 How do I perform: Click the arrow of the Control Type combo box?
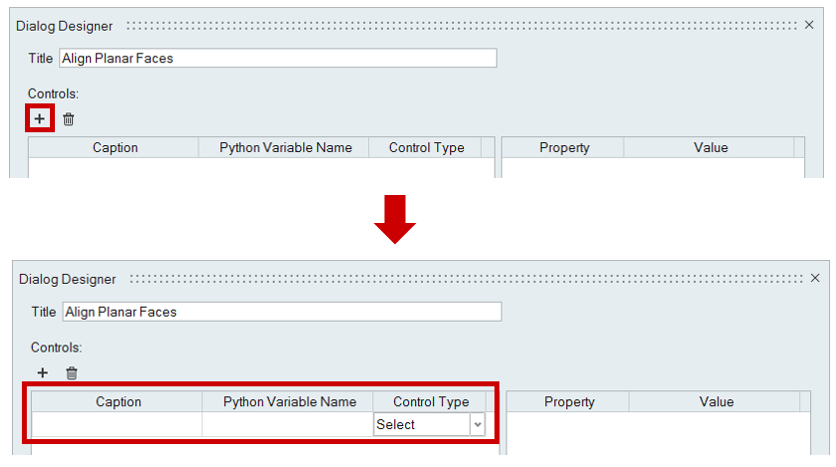[x=477, y=425]
